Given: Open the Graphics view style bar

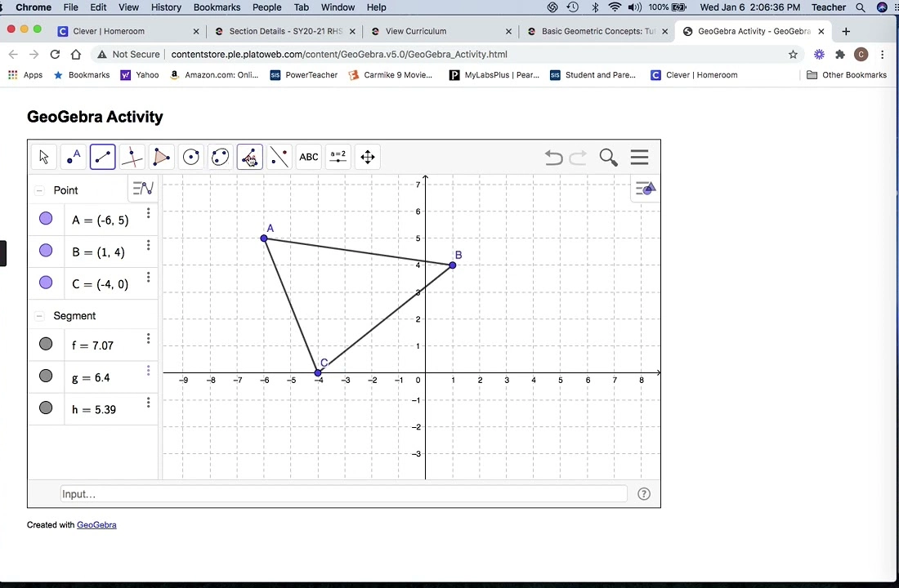Looking at the screenshot, I should [x=645, y=188].
